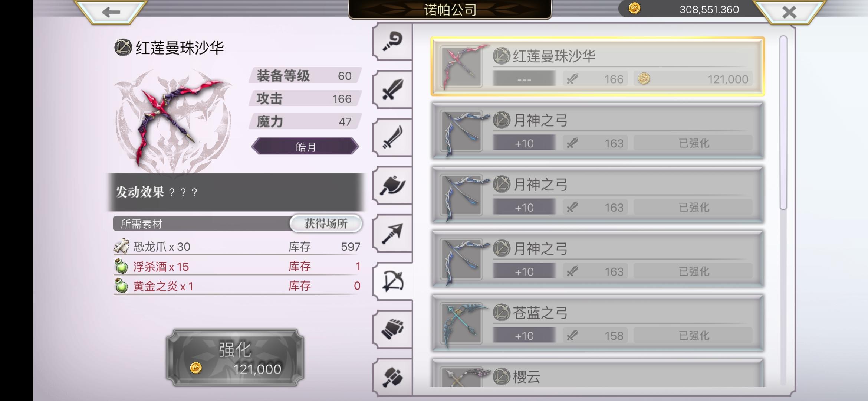Select the bow weapon category tab
This screenshot has width=868, height=401.
coord(392,281)
